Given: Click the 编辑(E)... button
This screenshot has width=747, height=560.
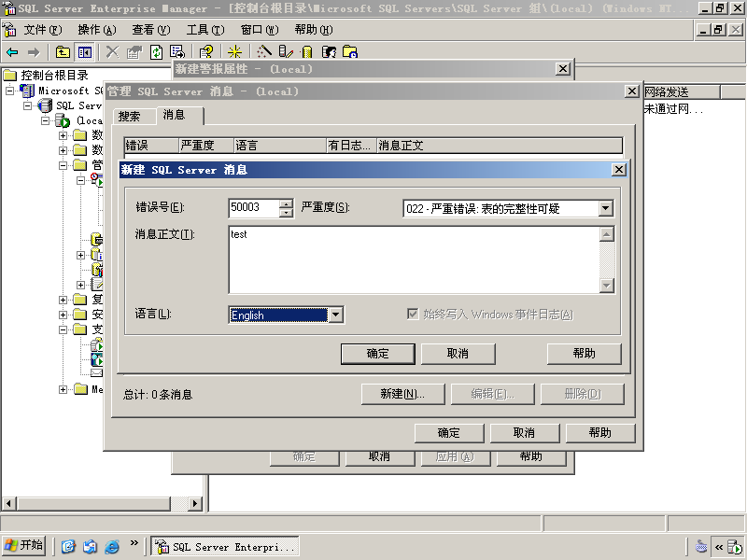Looking at the screenshot, I should click(492, 394).
